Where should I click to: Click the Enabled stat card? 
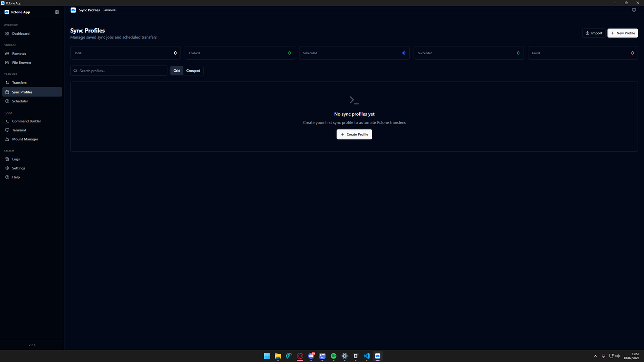coord(240,53)
